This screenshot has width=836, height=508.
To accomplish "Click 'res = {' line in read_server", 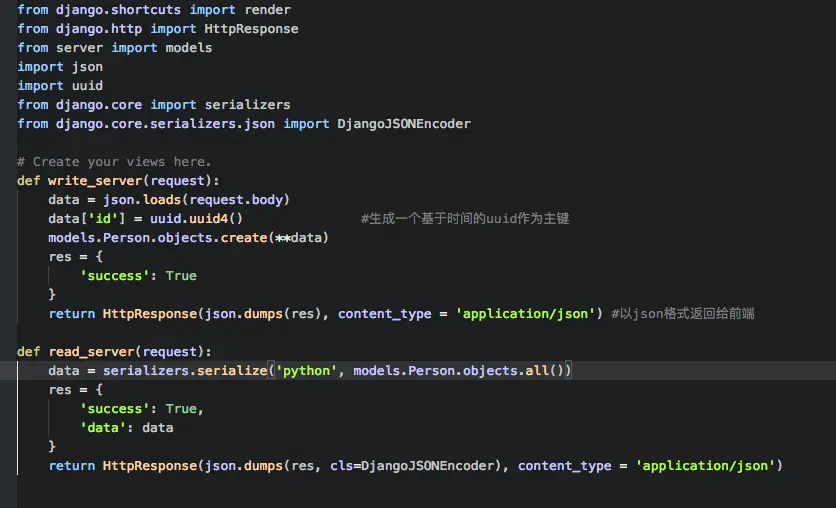I will pyautogui.click(x=76, y=390).
